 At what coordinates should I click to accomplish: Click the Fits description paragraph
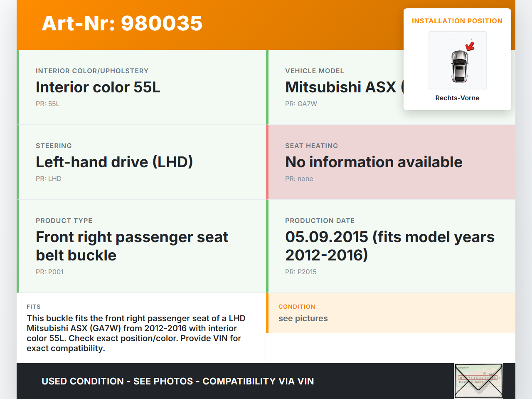136,333
